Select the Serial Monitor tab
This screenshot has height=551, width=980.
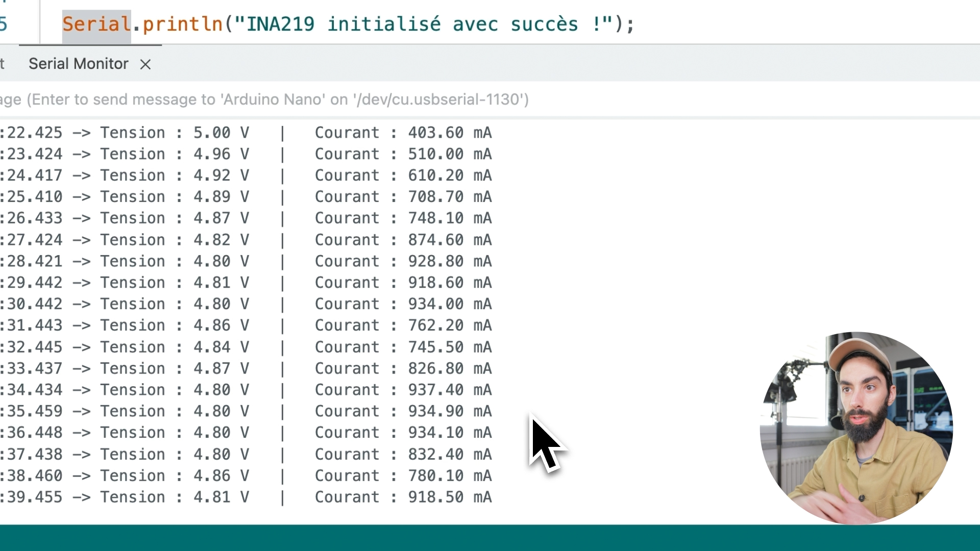click(78, 64)
